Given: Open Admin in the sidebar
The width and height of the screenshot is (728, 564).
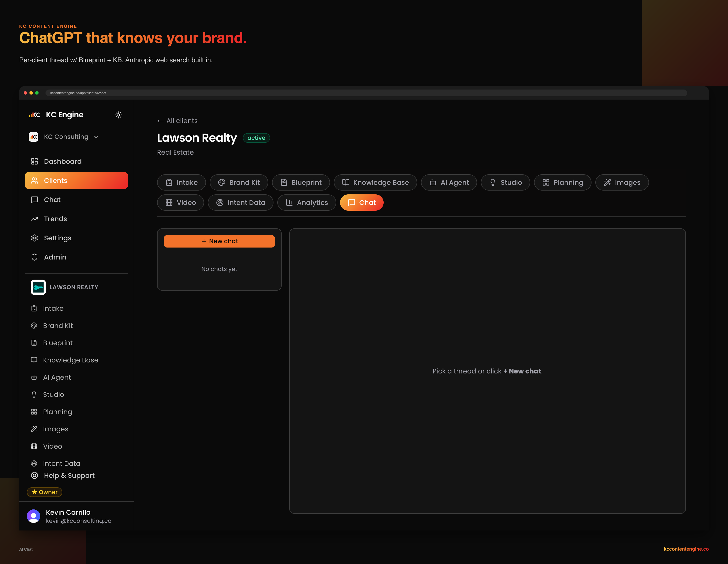Looking at the screenshot, I should pos(76,257).
